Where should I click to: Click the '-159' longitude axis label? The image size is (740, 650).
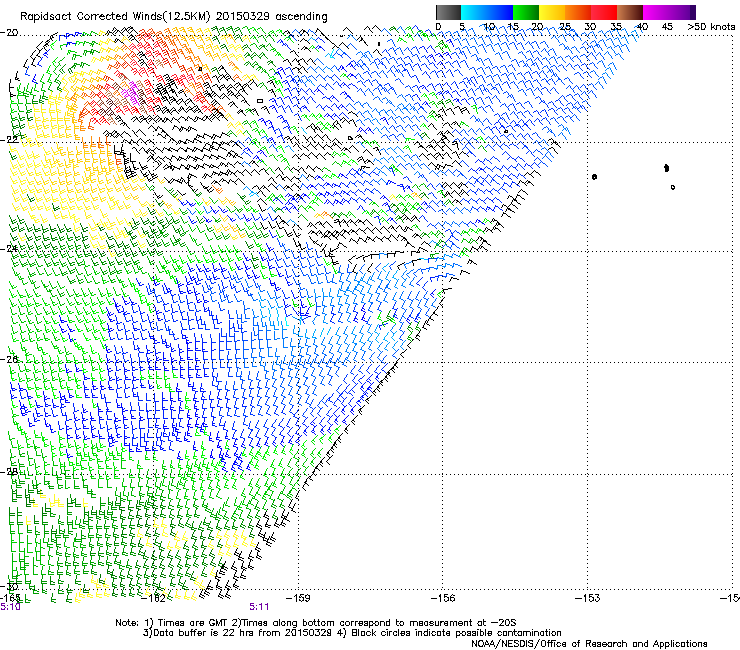(298, 598)
